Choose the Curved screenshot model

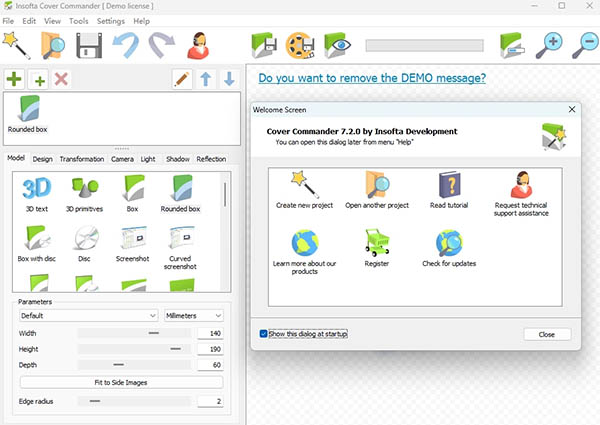click(180, 248)
